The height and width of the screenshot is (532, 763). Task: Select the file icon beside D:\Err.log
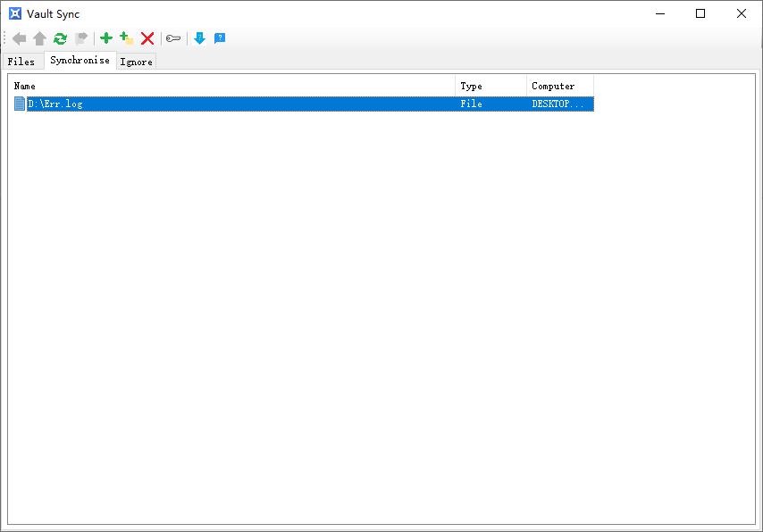click(x=20, y=104)
